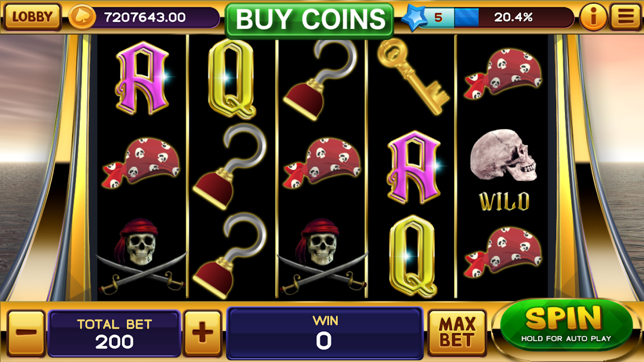
Task: Click the pirate skull with swords in the first reel
Action: [141, 257]
